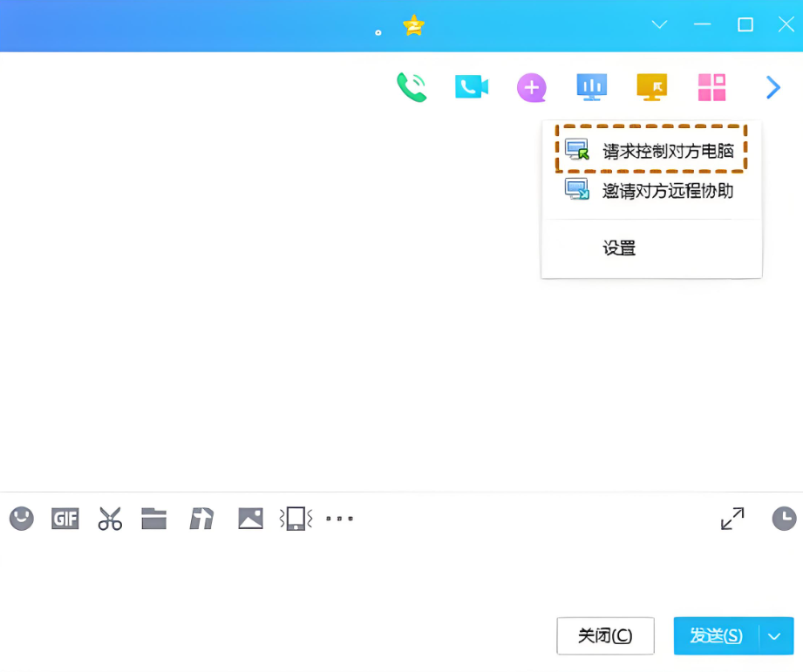The width and height of the screenshot is (803, 672).
Task: Open the title bar dropdown menu arrow
Action: tap(660, 24)
